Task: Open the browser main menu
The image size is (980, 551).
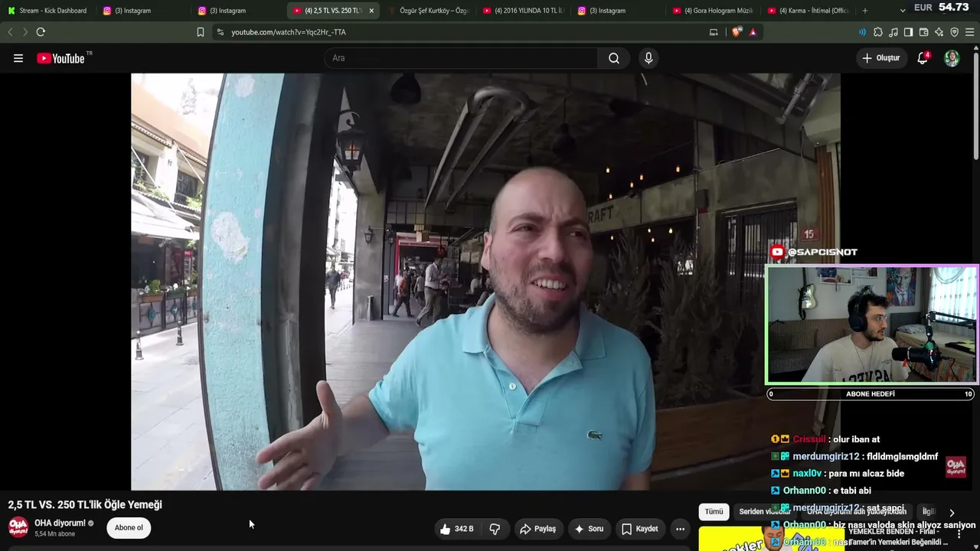Action: tap(970, 32)
